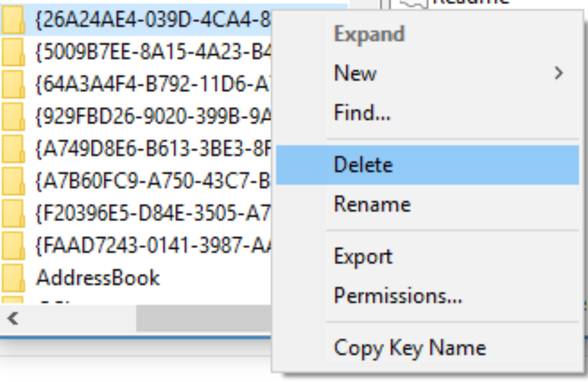The height and width of the screenshot is (382, 588).
Task: Choose Delete from the context menu
Action: [x=363, y=165]
